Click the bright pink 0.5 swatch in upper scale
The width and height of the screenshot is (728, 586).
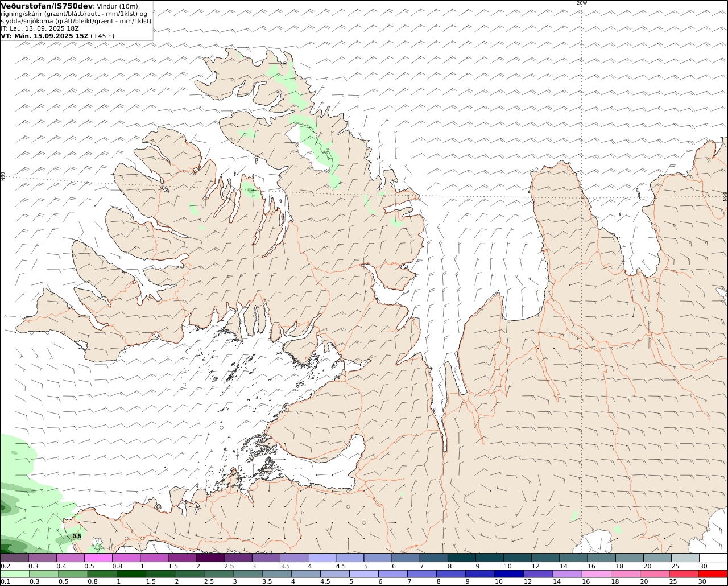(98, 558)
